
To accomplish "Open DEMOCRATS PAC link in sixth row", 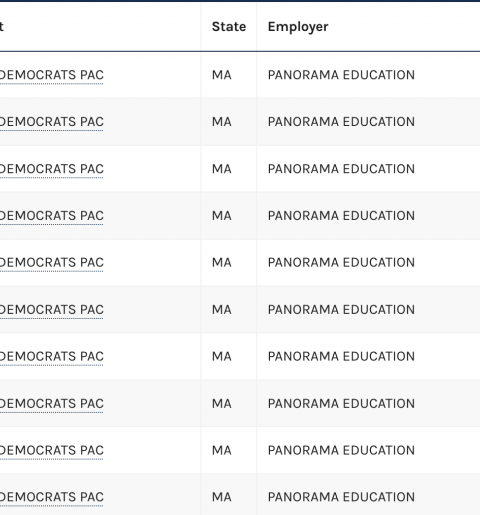I will pyautogui.click(x=52, y=310).
